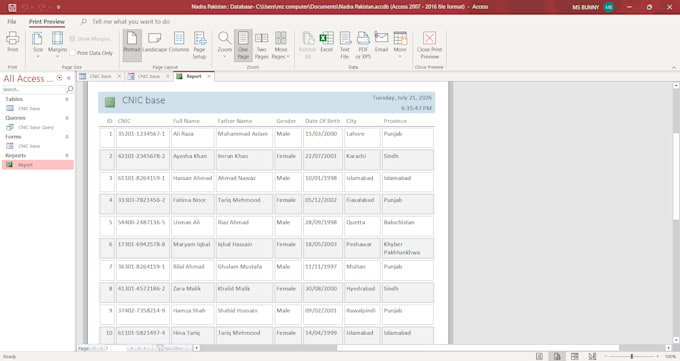Collapse the Forms group in the navigation pane
This screenshot has width=680, height=361.
click(67, 137)
